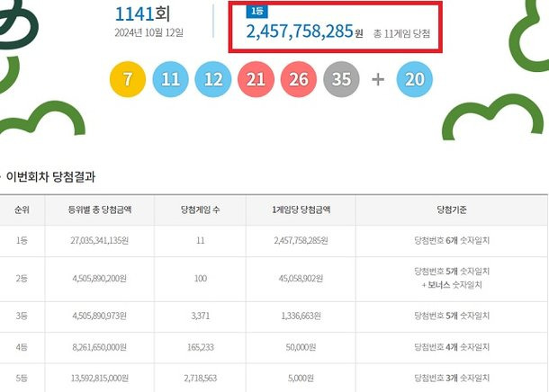This screenshot has height=392, width=549.
Task: Click the 당첨게임 수 column header
Action: pyautogui.click(x=201, y=209)
